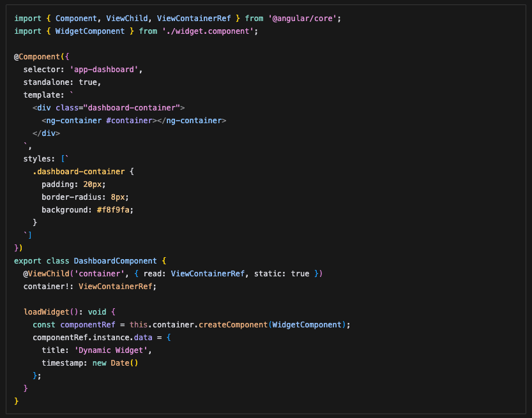The height and width of the screenshot is (418, 532).
Task: Click the '@angular/core' import path string
Action: click(x=302, y=19)
